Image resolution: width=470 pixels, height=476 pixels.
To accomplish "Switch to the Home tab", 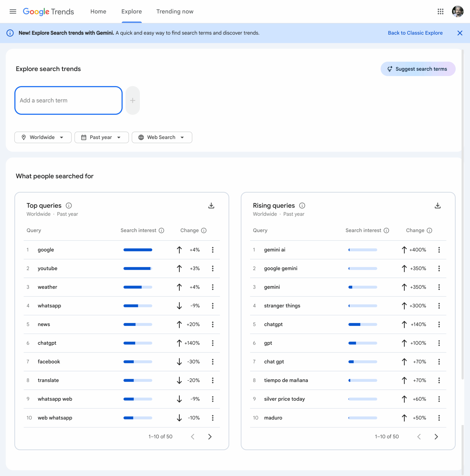I will tap(98, 11).
